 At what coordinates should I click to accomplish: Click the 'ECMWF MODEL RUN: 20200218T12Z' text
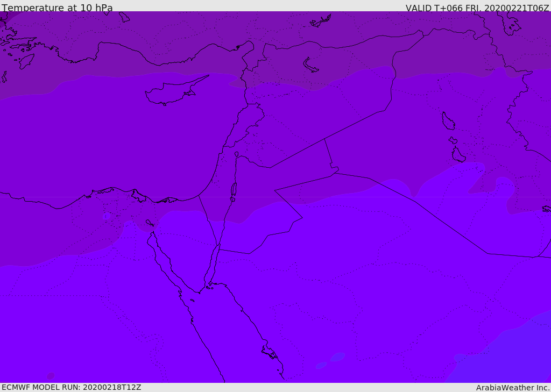(x=72, y=388)
